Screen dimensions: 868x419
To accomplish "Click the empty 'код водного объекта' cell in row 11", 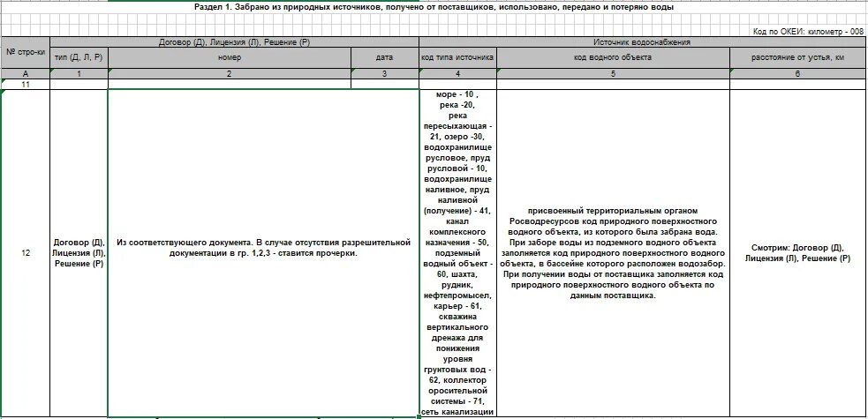I will point(613,84).
